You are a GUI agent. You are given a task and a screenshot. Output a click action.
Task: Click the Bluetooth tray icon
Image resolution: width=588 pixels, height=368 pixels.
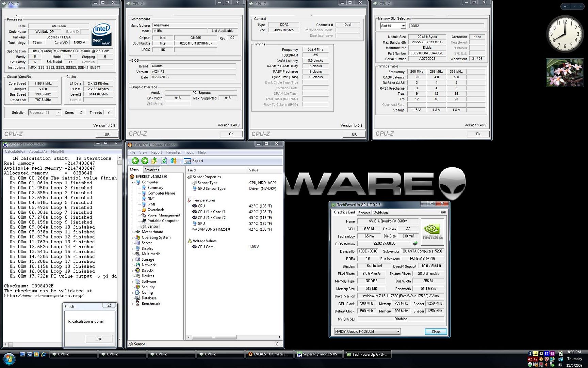530,354
